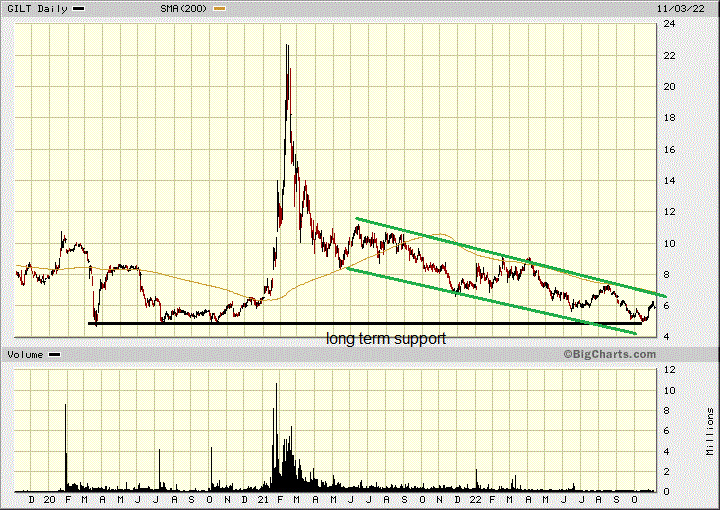Click the vertical Millions axis label
The height and width of the screenshot is (510, 720).
click(710, 432)
